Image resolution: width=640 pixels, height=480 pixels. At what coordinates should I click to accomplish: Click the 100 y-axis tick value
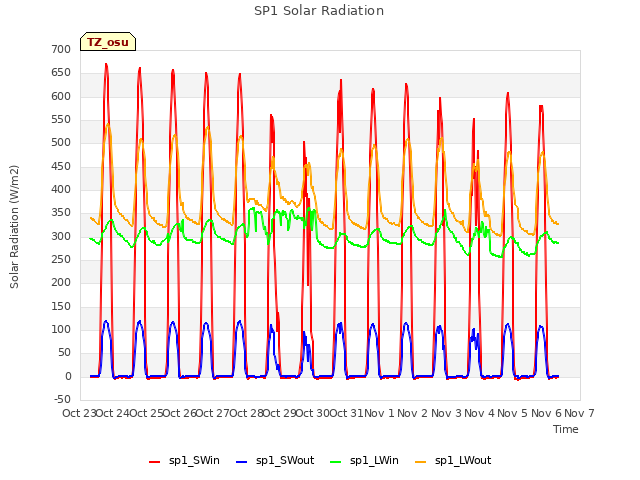[x=61, y=330]
